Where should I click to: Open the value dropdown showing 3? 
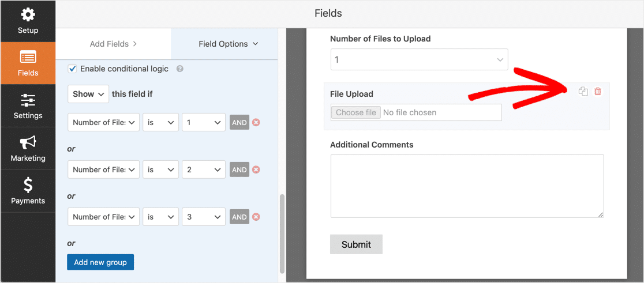[x=204, y=217]
